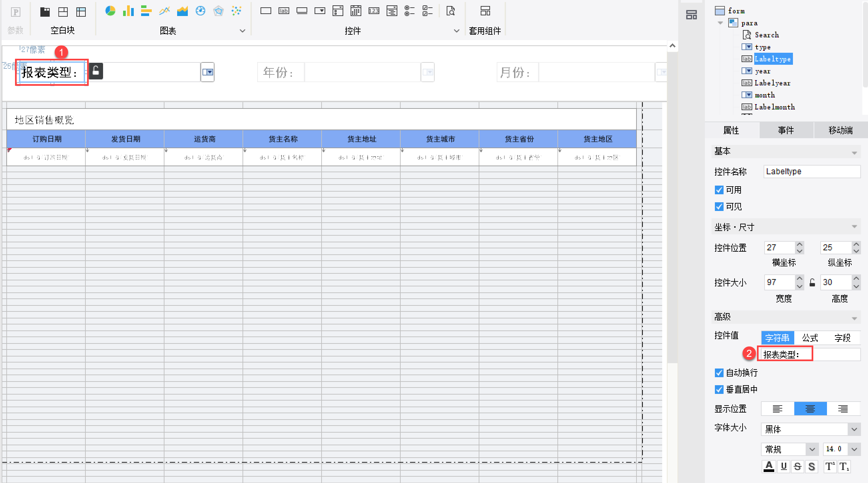Pick the area chart icon
The image size is (868, 483).
click(182, 11)
